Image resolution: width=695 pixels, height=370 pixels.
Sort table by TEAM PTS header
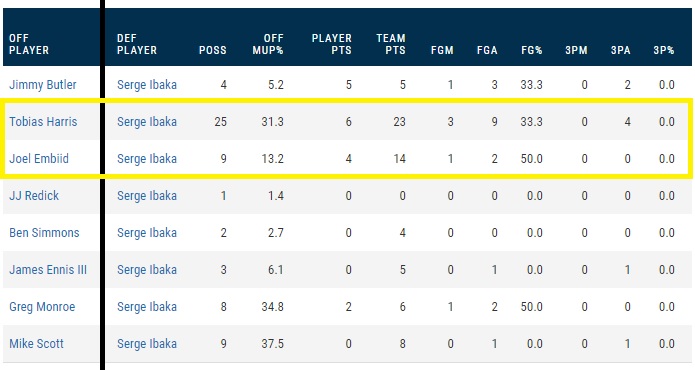coord(391,44)
